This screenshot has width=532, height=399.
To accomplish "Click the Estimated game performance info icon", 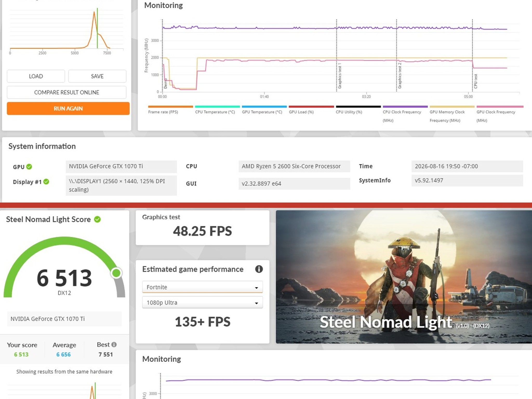I will (259, 269).
